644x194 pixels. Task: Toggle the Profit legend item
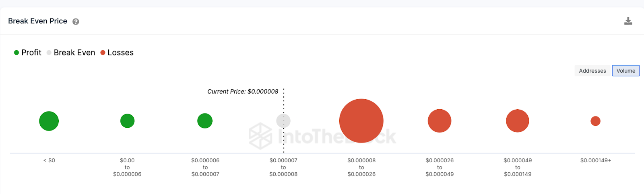[28, 53]
